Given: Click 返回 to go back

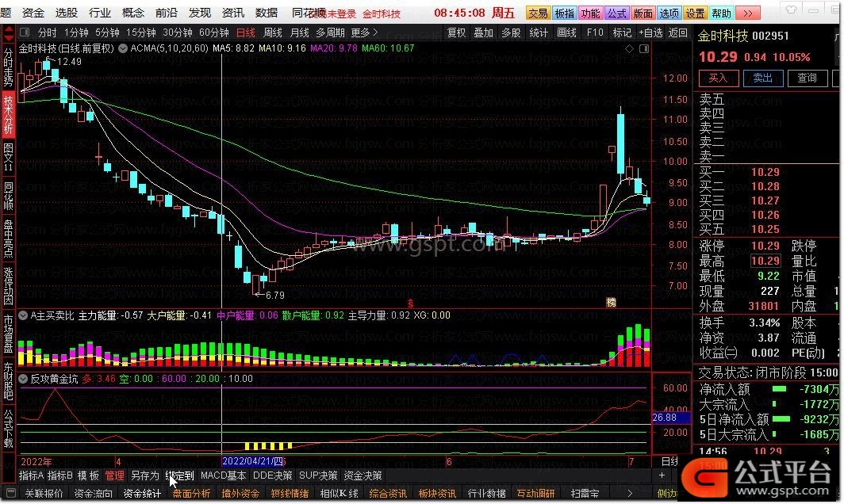Looking at the screenshot, I should click(678, 32).
